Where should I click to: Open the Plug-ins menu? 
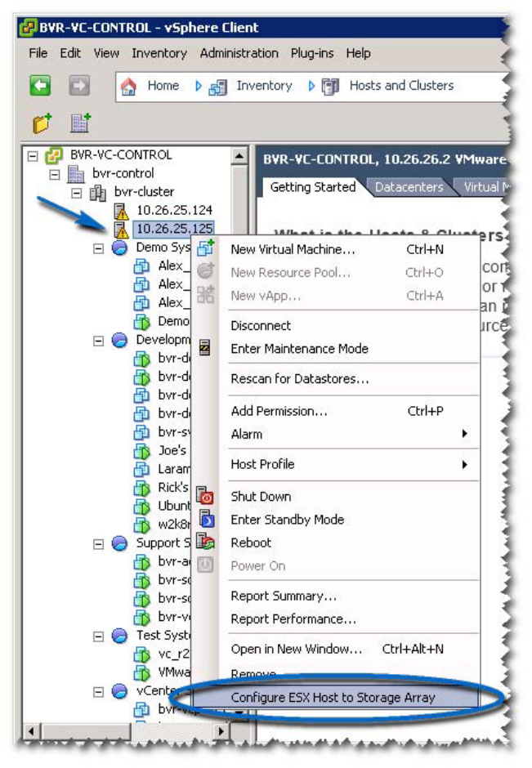click(x=312, y=53)
